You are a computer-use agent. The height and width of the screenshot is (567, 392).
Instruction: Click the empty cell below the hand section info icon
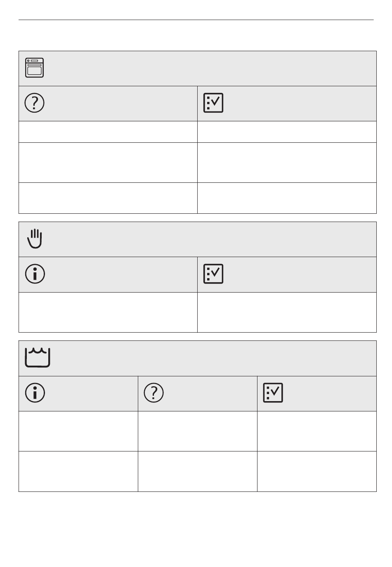[108, 312]
